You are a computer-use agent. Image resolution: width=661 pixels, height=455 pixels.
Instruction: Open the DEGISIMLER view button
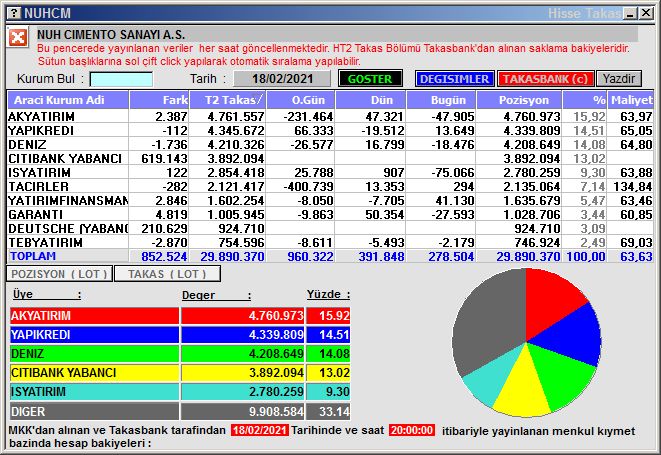pyautogui.click(x=453, y=79)
